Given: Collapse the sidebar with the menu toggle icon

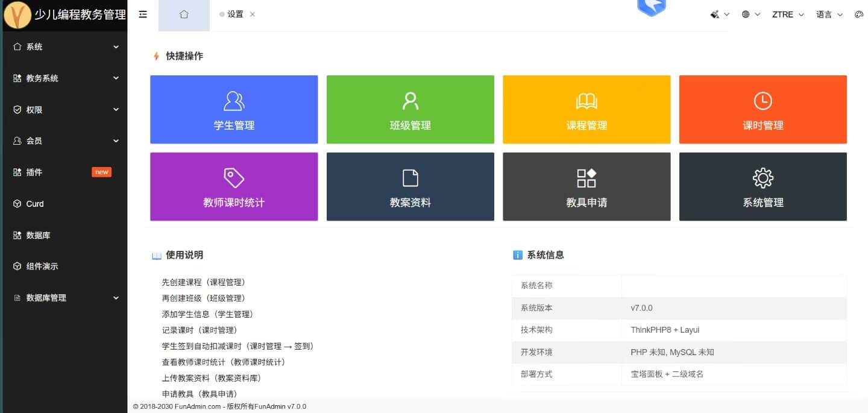Looking at the screenshot, I should point(143,14).
